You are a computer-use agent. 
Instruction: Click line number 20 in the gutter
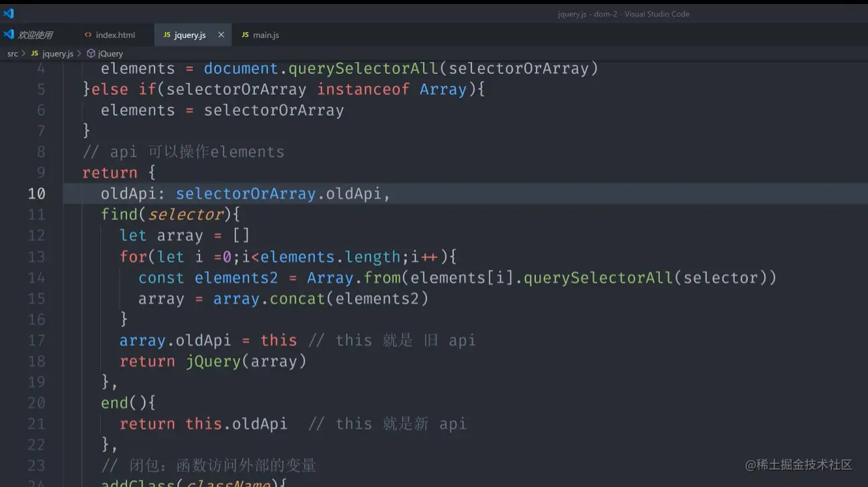(37, 403)
